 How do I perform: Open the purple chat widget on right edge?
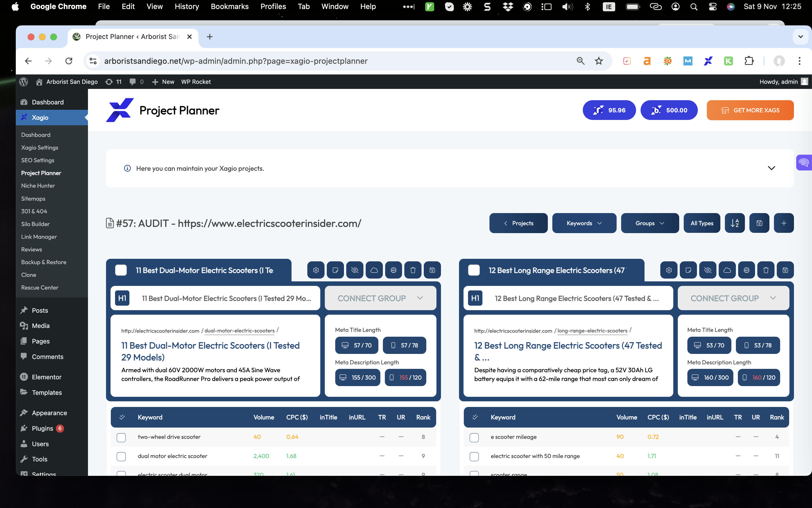[804, 163]
